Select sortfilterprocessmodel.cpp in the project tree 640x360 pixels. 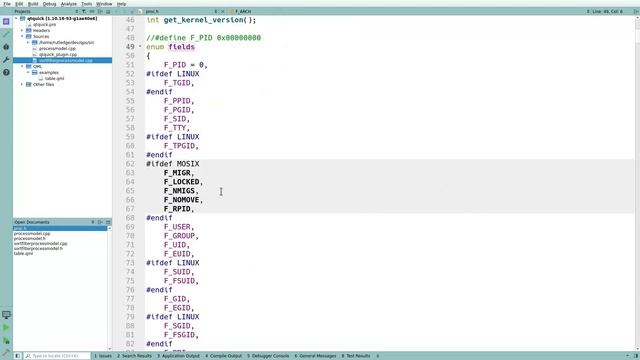[x=62, y=60]
